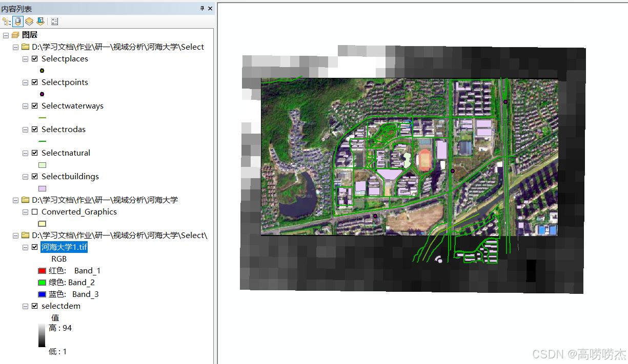
Task: Enable Converted_Graphics layer checkbox
Action: (x=35, y=212)
